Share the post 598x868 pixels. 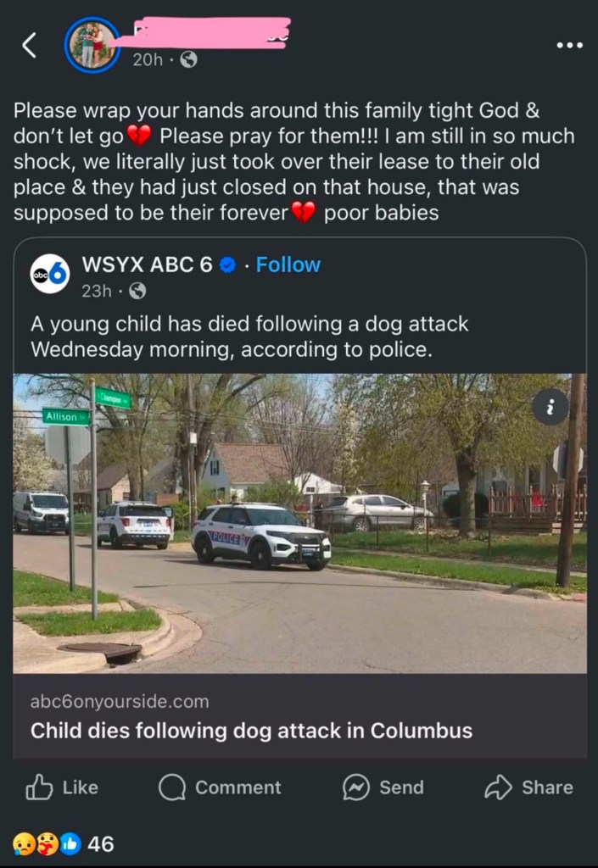(x=528, y=787)
